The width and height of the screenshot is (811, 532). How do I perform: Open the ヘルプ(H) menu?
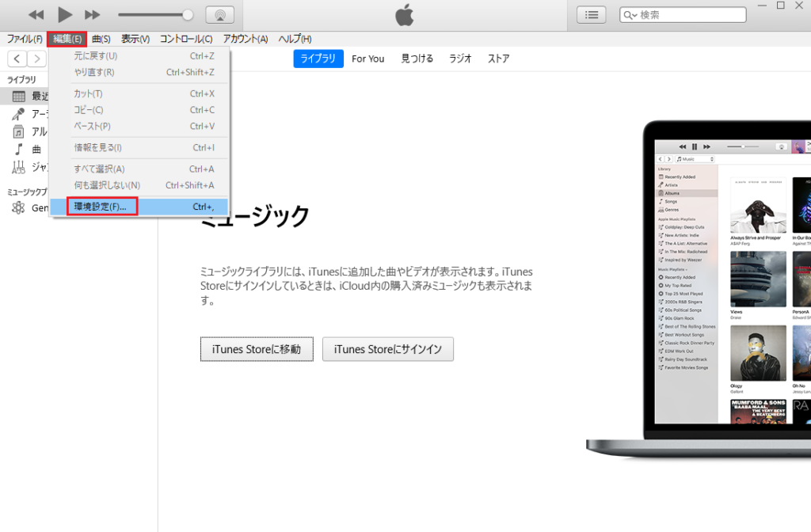point(295,39)
